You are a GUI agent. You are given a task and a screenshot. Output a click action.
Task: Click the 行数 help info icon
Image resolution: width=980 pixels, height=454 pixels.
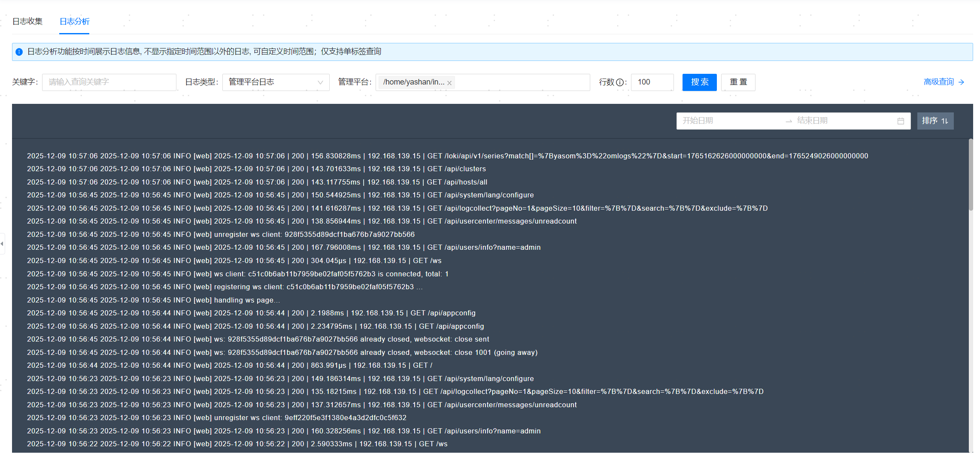(620, 82)
